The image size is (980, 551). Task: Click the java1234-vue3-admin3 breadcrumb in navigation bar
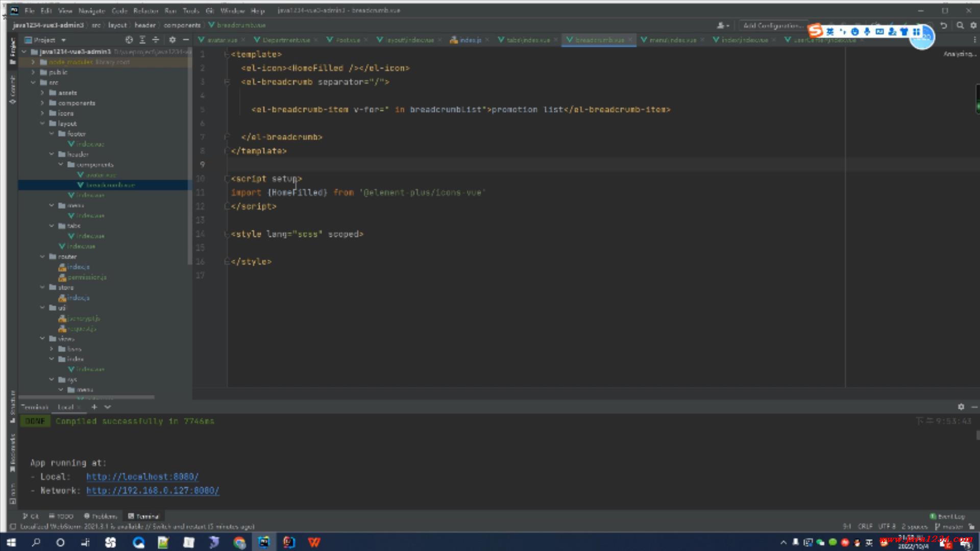48,25
